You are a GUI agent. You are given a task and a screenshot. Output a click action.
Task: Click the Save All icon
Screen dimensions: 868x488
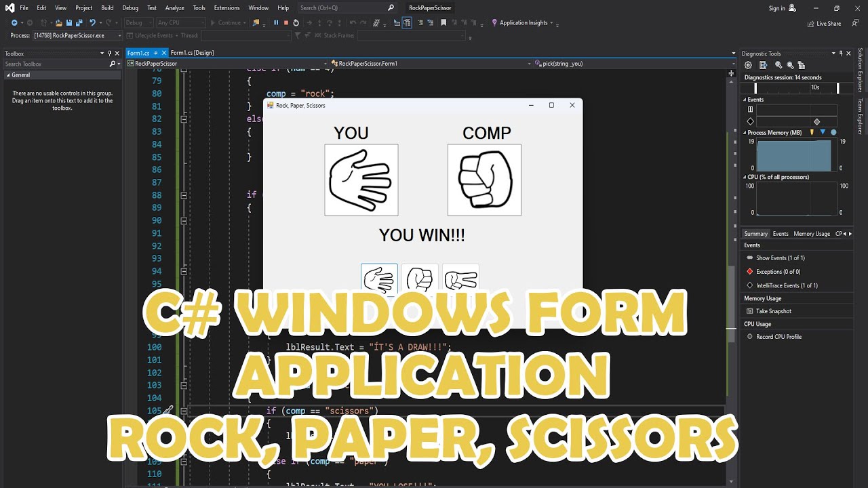pyautogui.click(x=79, y=22)
